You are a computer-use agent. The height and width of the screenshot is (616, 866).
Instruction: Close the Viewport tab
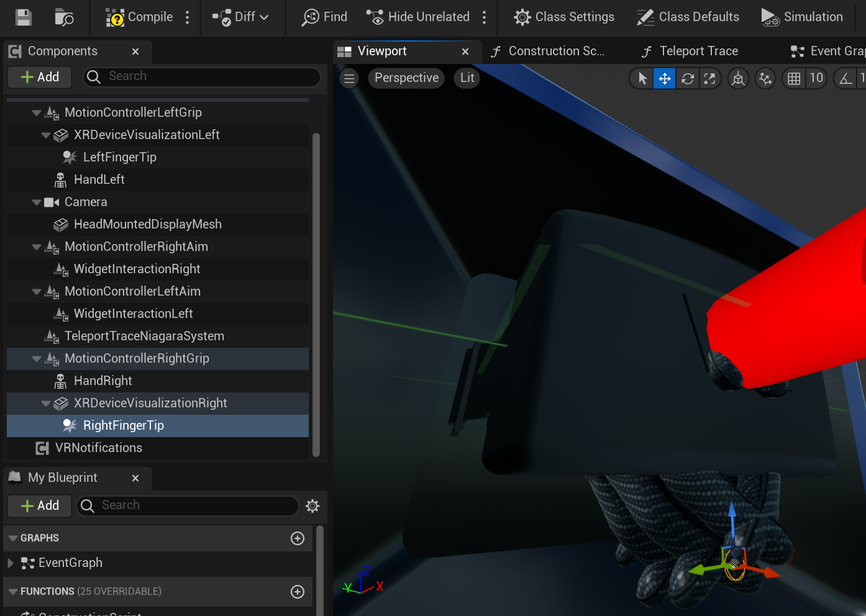pyautogui.click(x=465, y=52)
